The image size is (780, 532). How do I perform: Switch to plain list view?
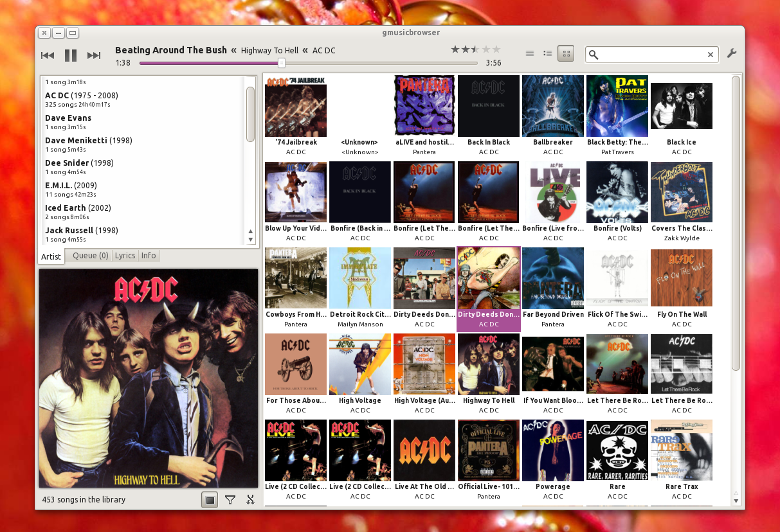click(x=530, y=54)
